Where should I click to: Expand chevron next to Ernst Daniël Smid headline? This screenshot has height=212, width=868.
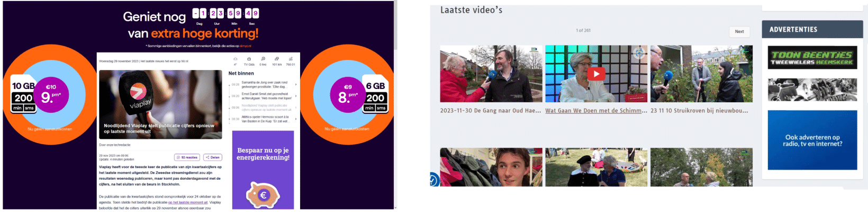click(x=296, y=96)
